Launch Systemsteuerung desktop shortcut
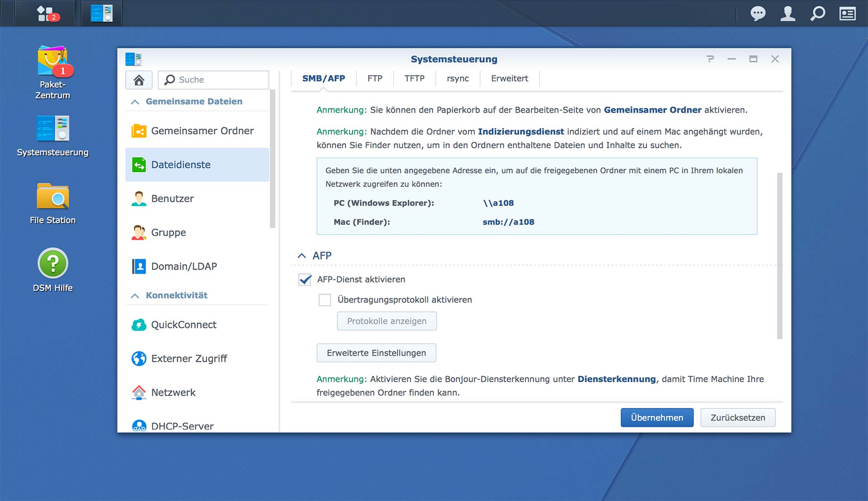Image resolution: width=868 pixels, height=501 pixels. click(53, 136)
